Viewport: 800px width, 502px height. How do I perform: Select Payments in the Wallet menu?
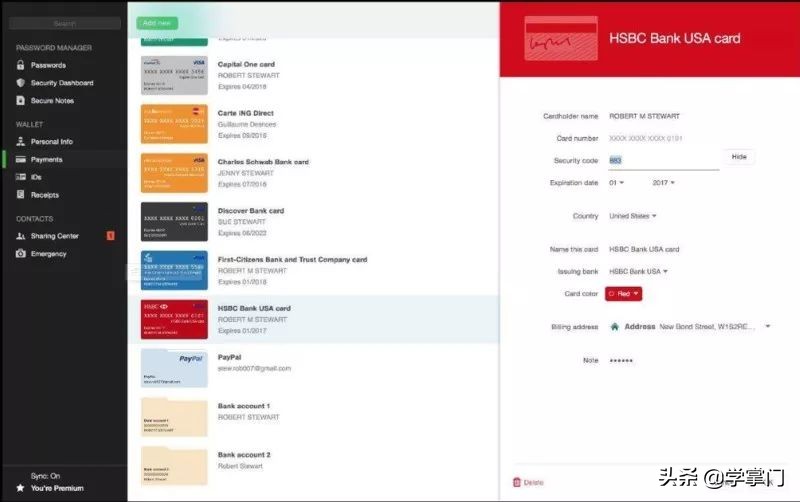46,159
